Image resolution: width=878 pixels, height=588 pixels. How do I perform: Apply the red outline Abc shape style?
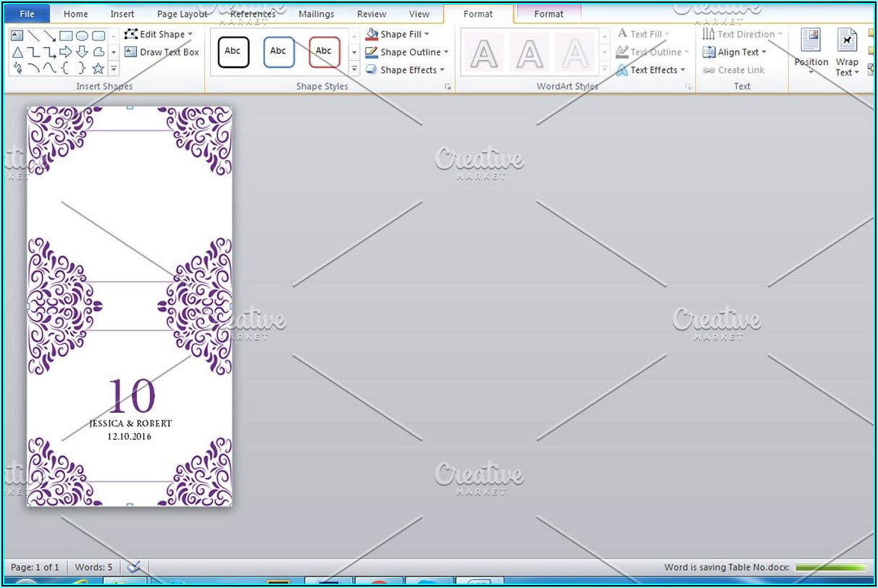(324, 52)
